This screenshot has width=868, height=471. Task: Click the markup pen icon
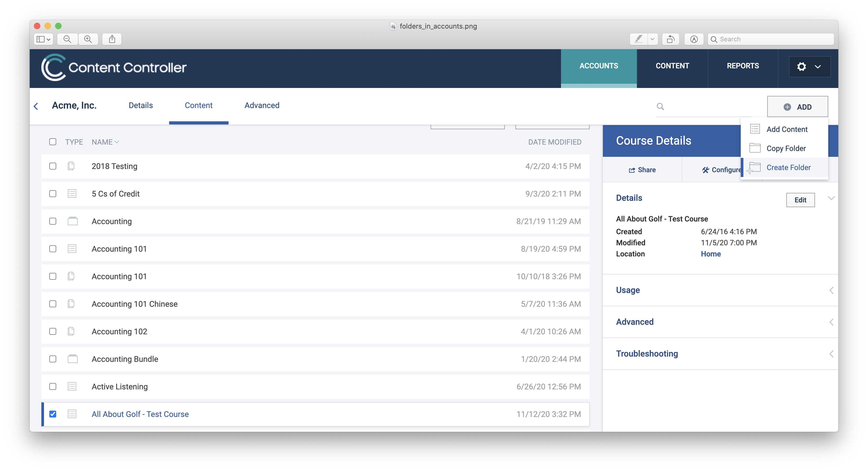coord(638,39)
